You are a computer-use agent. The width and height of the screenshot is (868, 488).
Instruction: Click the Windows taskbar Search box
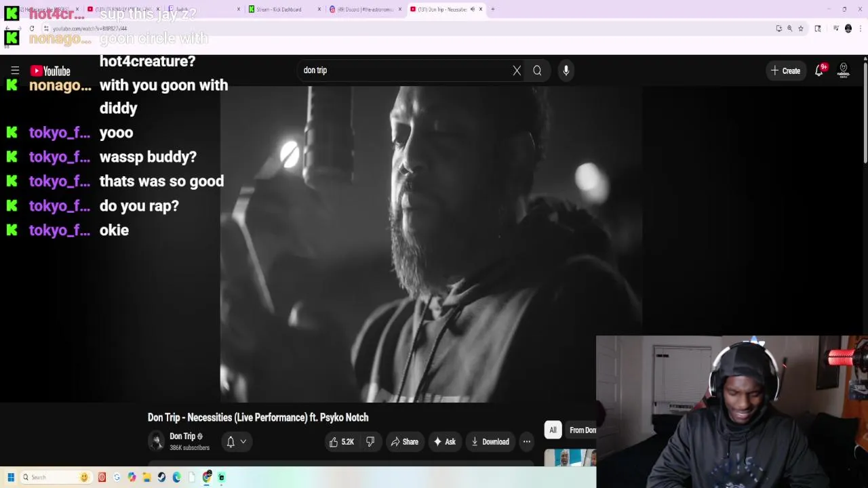pyautogui.click(x=56, y=477)
